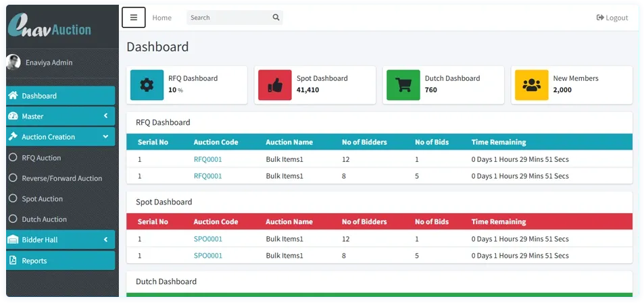Click the New Members people icon
Image resolution: width=644 pixels, height=303 pixels.
531,85
